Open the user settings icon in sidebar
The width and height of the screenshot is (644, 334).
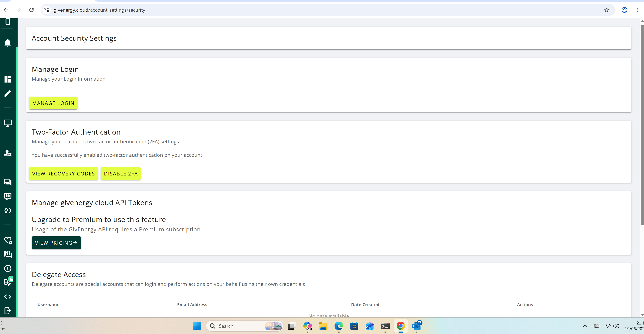(8, 153)
